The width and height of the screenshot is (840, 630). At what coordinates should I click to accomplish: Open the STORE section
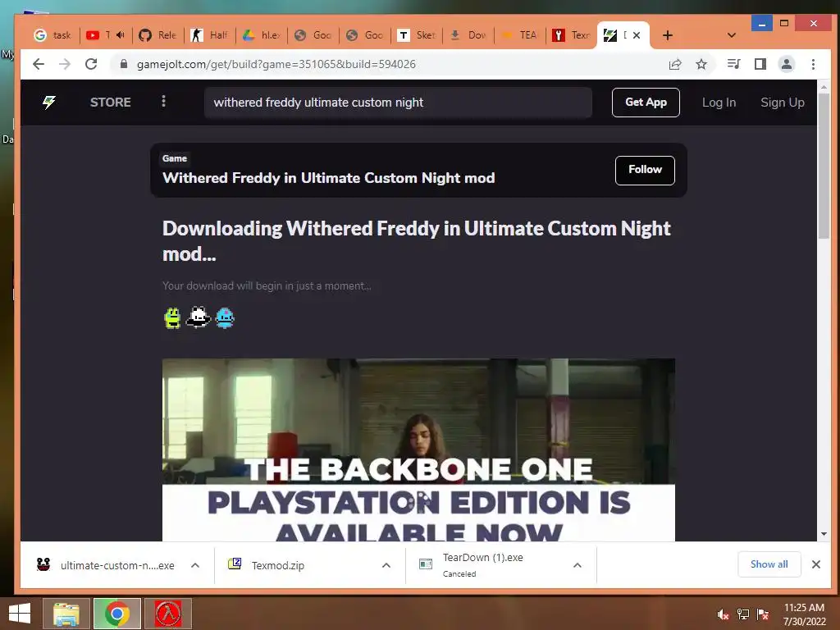pos(111,102)
